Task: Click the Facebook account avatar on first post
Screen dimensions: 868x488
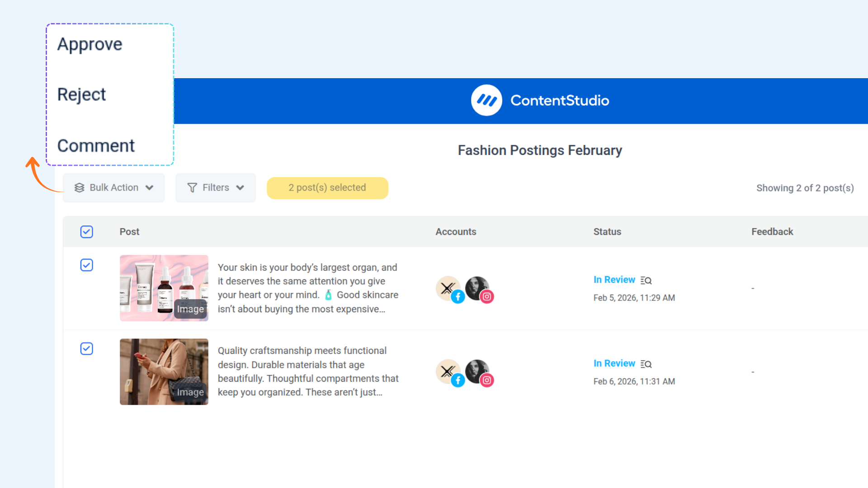Action: click(448, 289)
